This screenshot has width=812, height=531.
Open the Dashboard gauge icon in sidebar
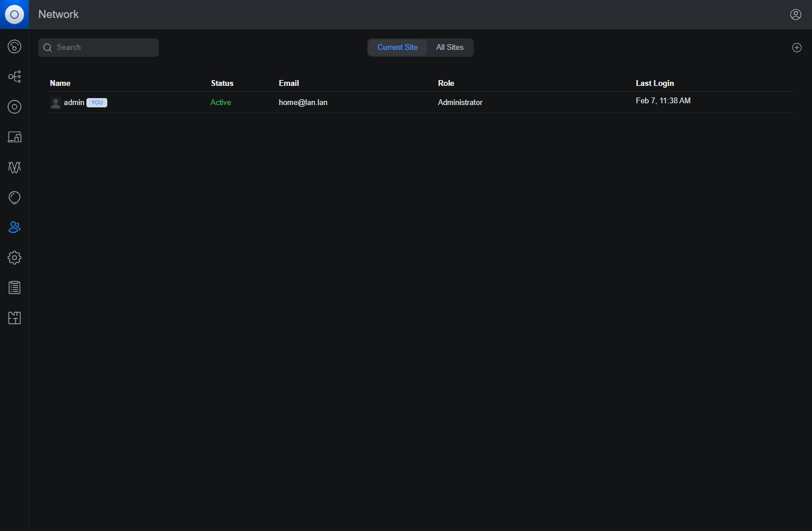tap(14, 46)
